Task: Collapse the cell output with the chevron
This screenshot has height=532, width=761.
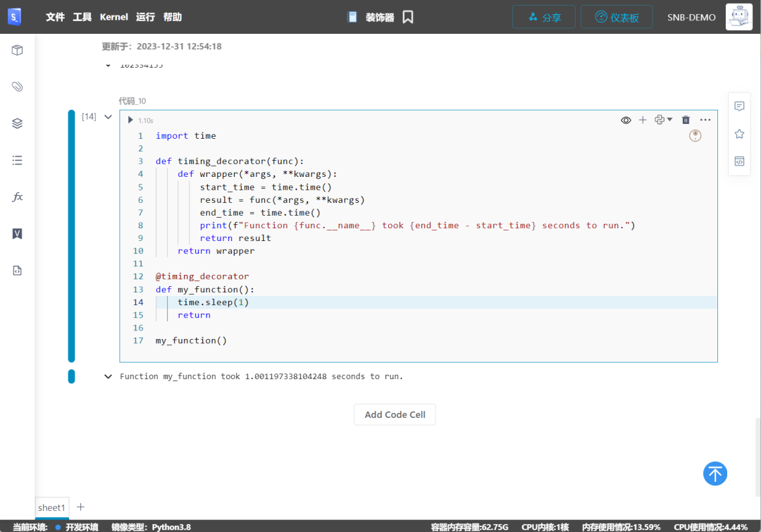Action: point(109,376)
